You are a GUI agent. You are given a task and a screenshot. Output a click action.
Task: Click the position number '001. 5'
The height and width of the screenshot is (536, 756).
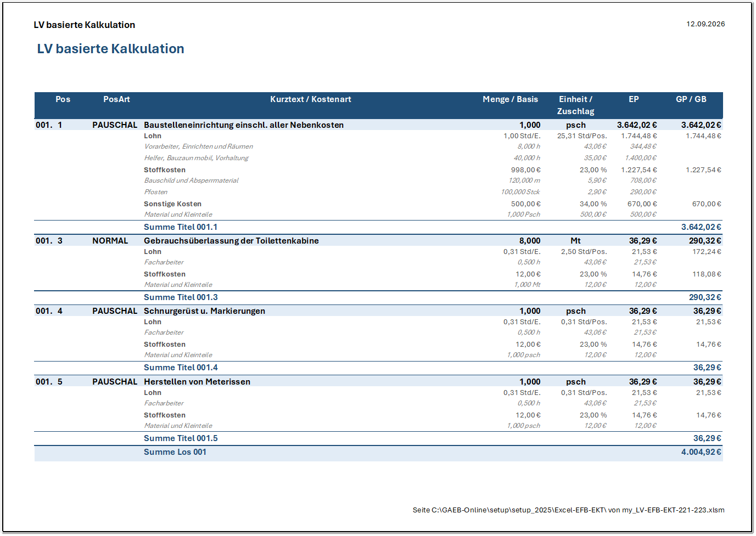click(x=49, y=382)
